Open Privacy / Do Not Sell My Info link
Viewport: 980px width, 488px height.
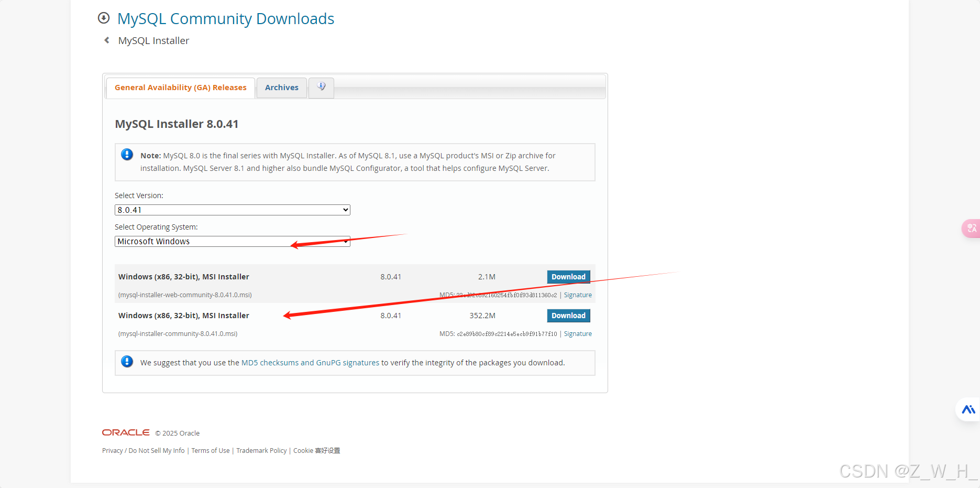click(144, 451)
